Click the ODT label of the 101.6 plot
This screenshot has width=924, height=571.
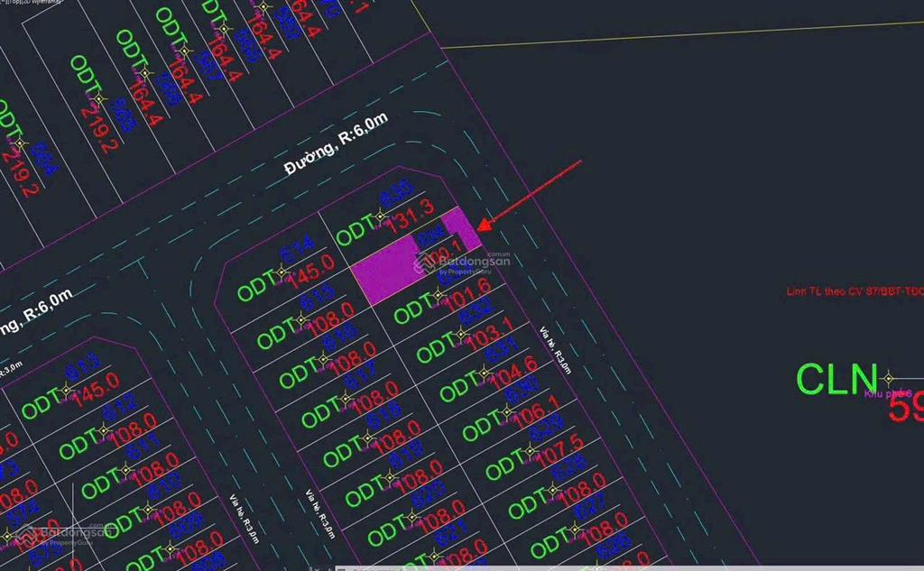point(412,310)
